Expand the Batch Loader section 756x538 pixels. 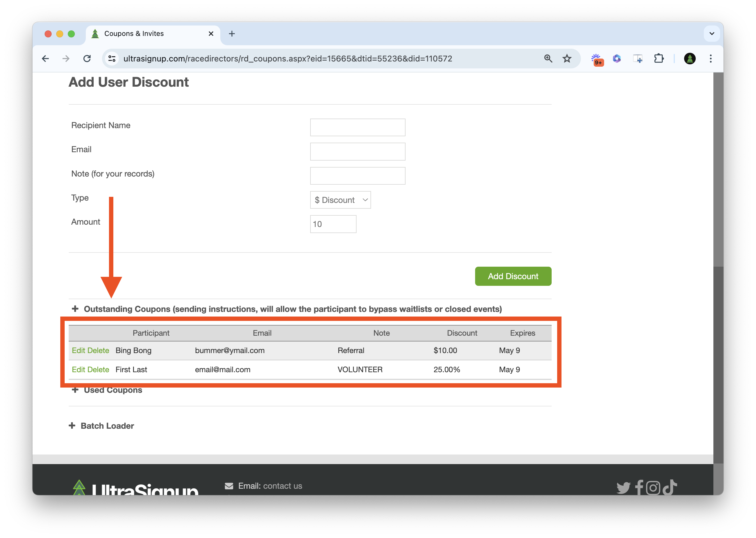coord(107,426)
